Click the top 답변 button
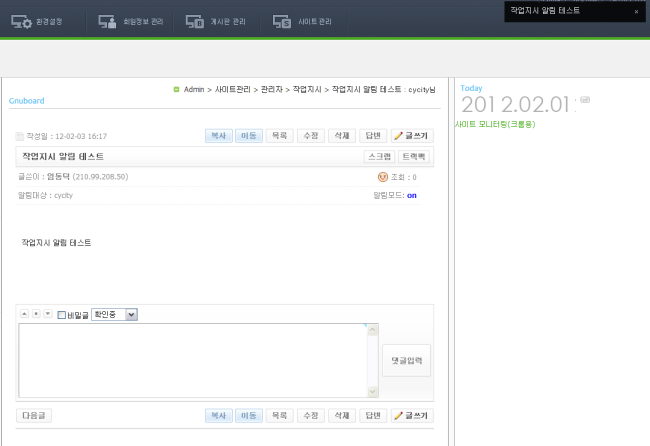Image resolution: width=650 pixels, height=446 pixels. [373, 136]
